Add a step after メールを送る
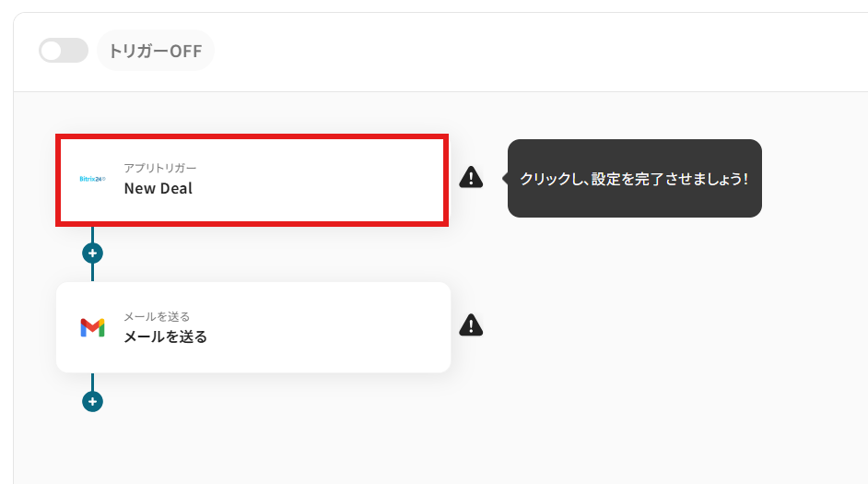Screen dimensions: 868x484 click(x=92, y=401)
